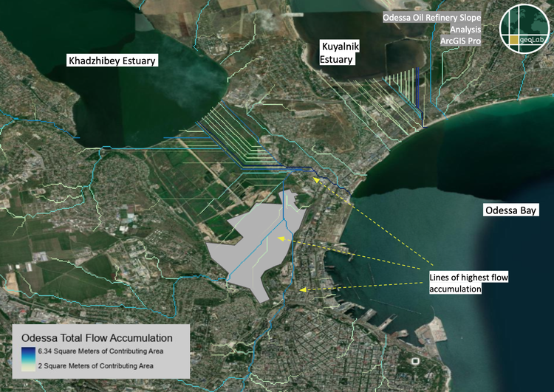Viewport: 554px width, 392px height.
Task: Select the Khadzhibey Estuary label
Action: point(113,60)
